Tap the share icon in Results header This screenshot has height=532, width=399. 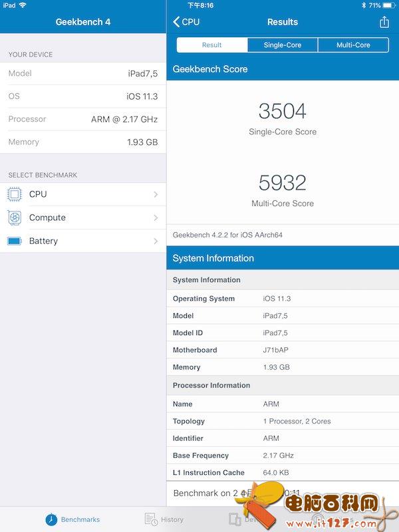pyautogui.click(x=384, y=22)
